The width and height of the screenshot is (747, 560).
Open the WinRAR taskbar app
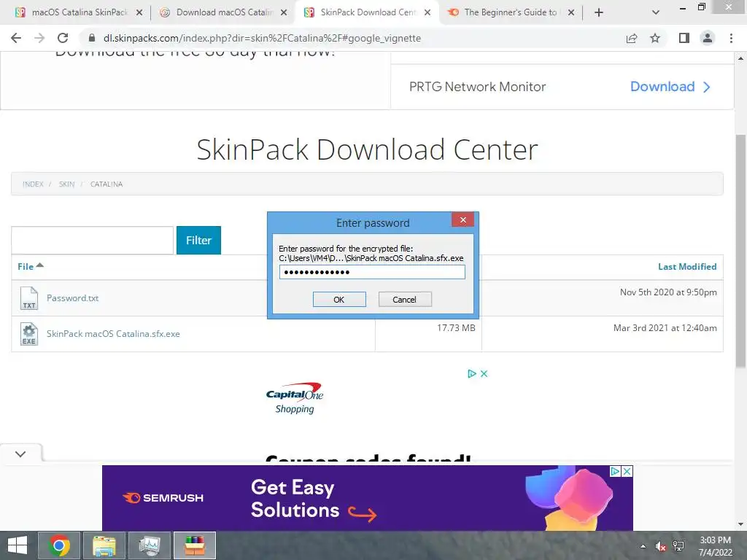[195, 545]
